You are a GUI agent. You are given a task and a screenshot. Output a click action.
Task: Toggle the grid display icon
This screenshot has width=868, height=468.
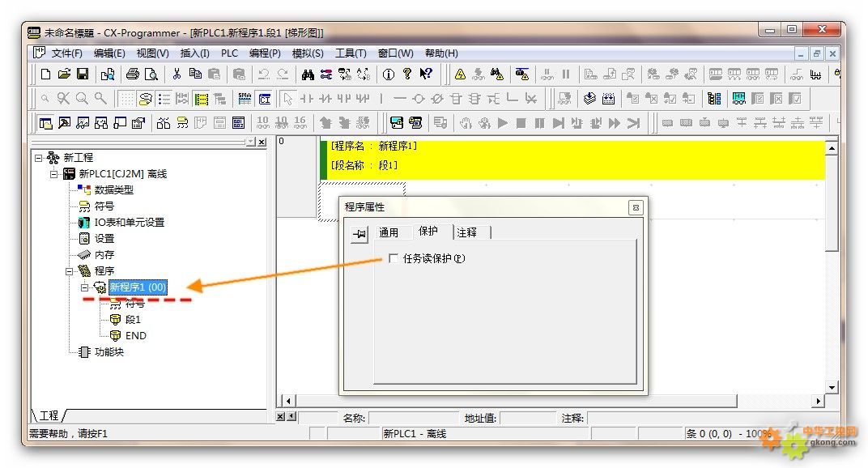[x=127, y=99]
